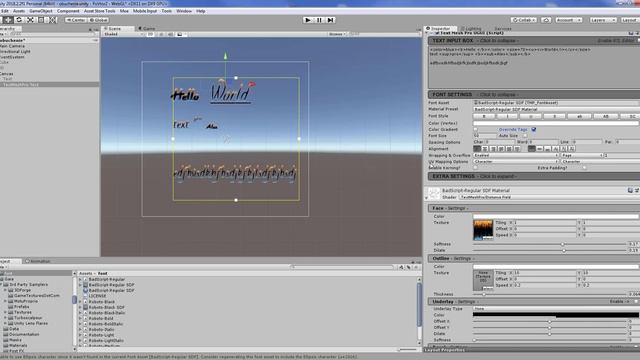
Task: Click Outline texture slot
Action: pyautogui.click(x=483, y=280)
